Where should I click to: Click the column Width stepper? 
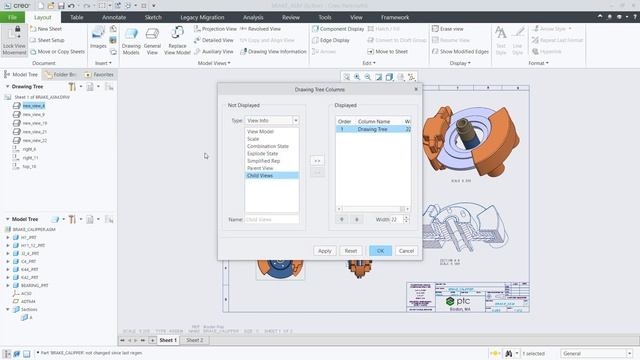[406, 220]
